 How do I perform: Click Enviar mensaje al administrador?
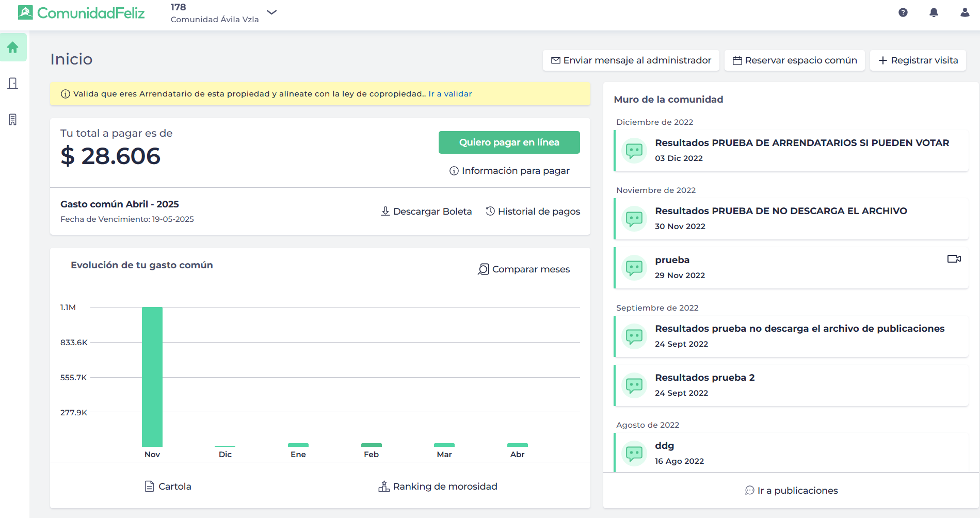(x=631, y=60)
